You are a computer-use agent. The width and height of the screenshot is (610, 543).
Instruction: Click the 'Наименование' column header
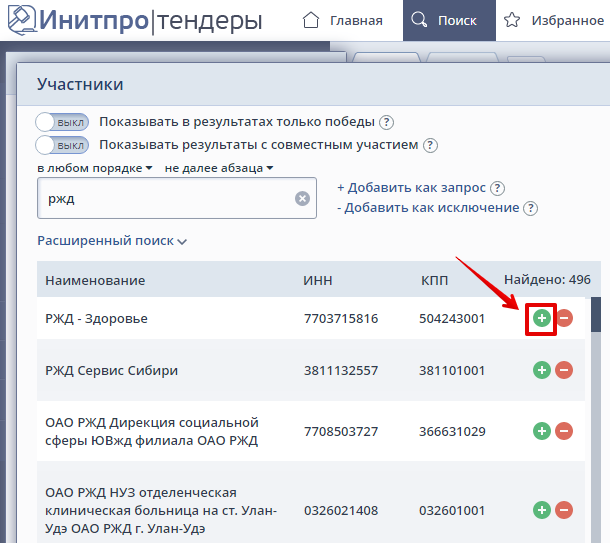click(95, 280)
